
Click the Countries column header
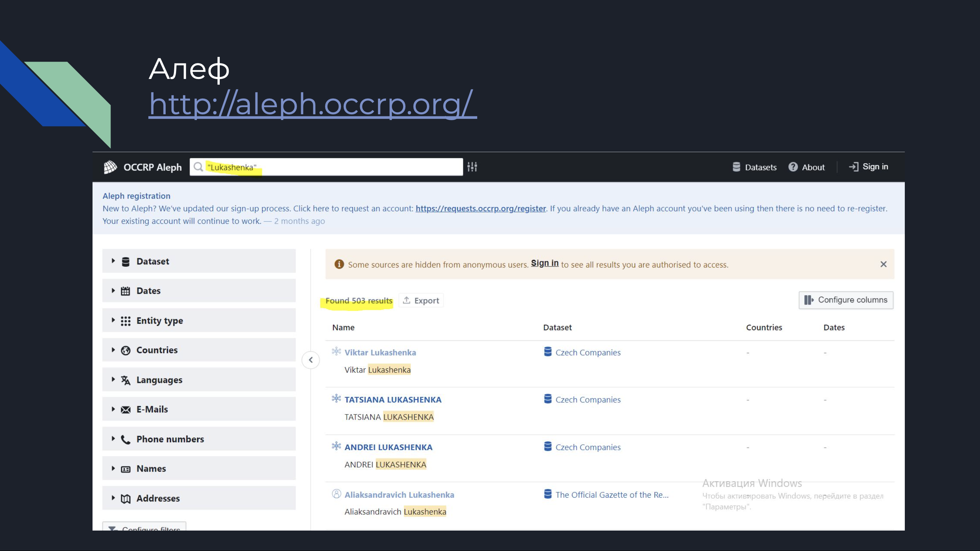coord(764,327)
